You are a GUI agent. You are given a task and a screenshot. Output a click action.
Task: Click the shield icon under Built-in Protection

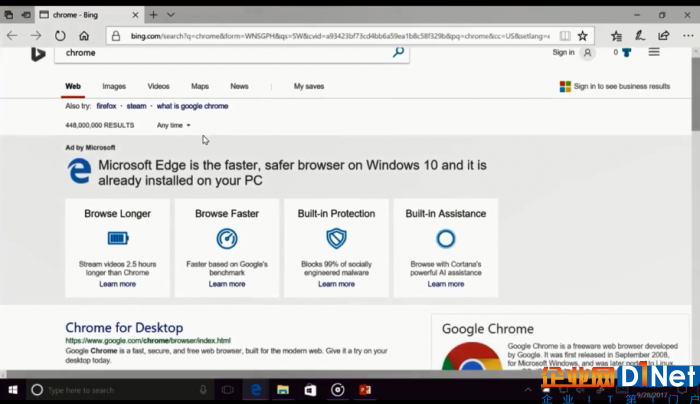pyautogui.click(x=336, y=238)
